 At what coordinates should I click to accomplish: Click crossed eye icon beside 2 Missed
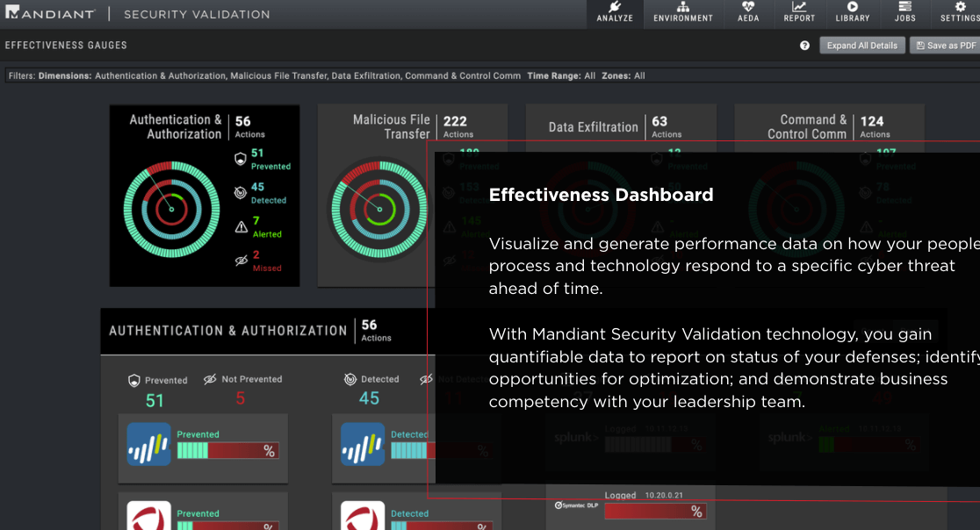pyautogui.click(x=241, y=261)
